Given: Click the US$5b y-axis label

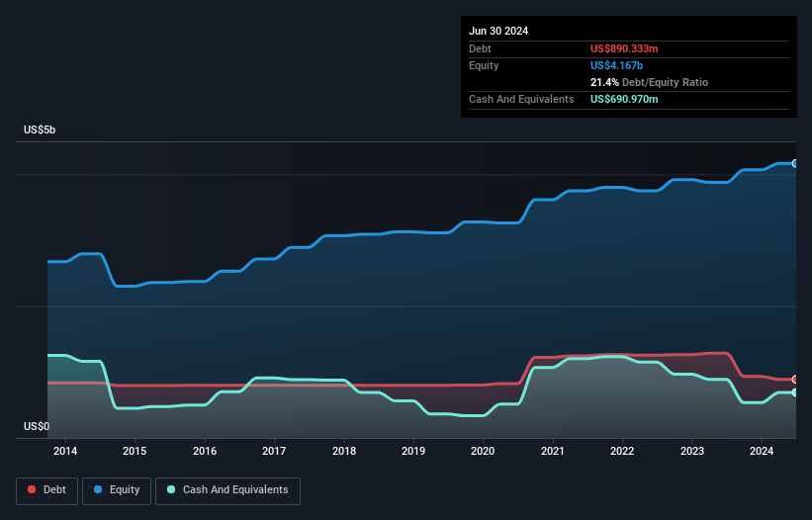Looking at the screenshot, I should [x=40, y=130].
